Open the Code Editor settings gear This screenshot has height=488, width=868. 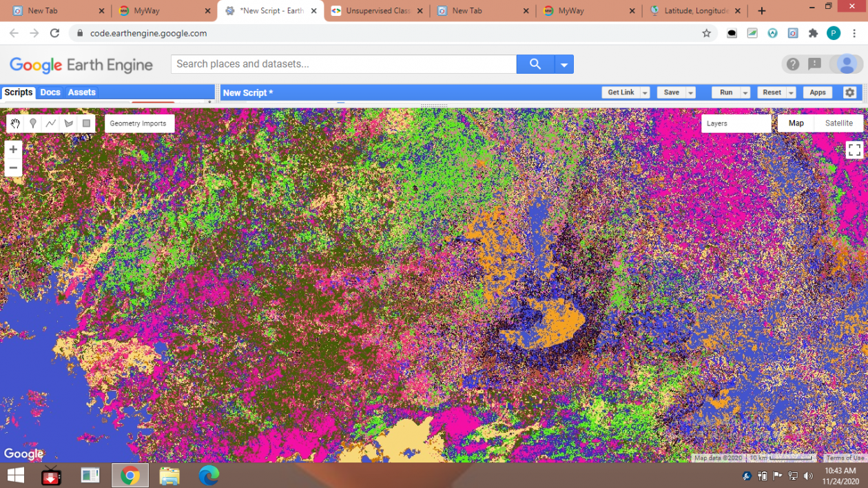(x=850, y=92)
